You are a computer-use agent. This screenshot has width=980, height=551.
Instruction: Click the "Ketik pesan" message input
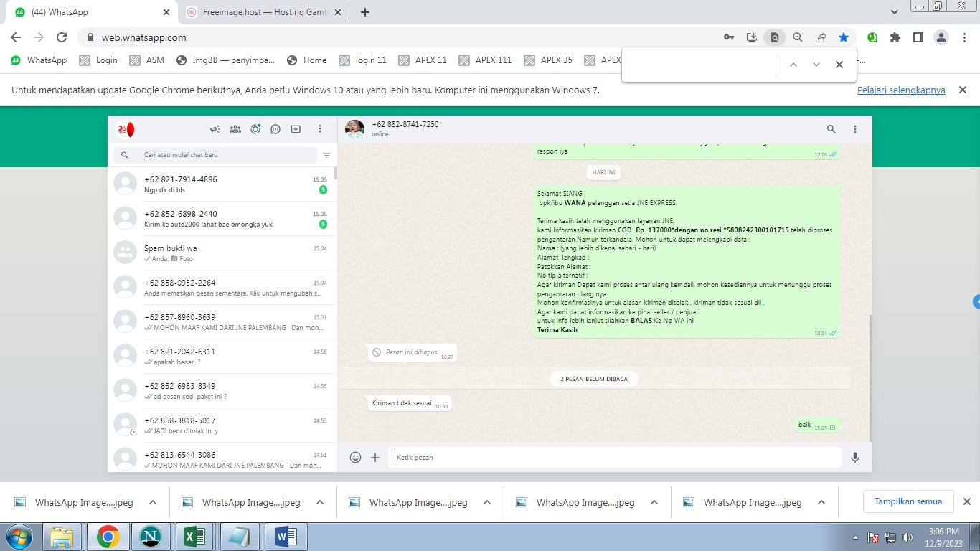point(615,457)
